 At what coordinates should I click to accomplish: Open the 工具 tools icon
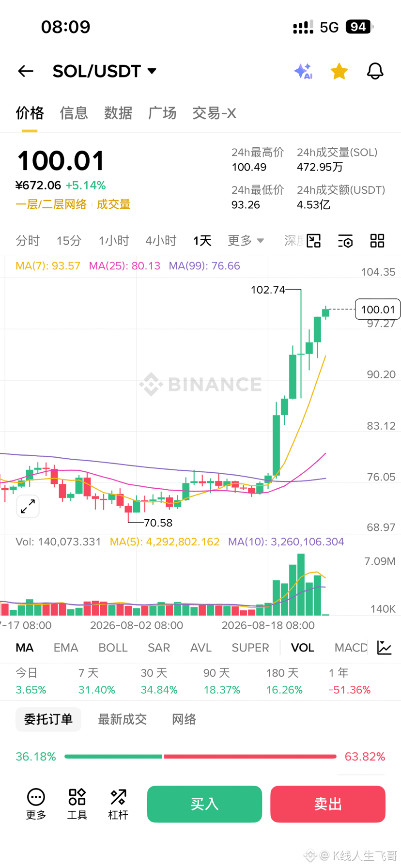[x=77, y=804]
